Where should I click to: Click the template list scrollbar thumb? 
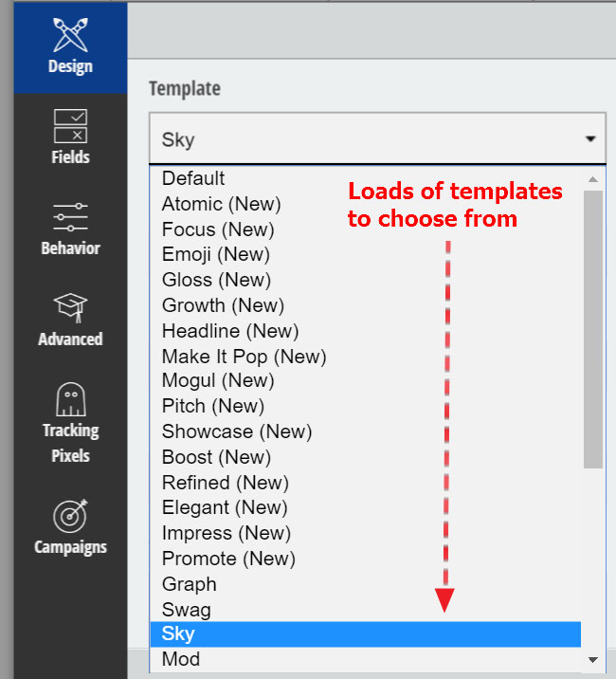tap(593, 327)
